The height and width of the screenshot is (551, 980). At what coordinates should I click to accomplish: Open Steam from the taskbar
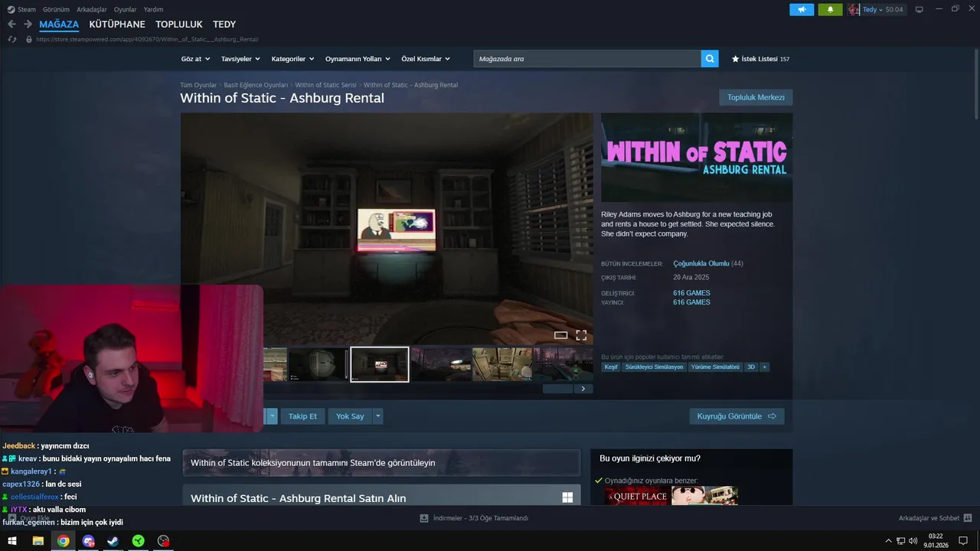pos(113,541)
